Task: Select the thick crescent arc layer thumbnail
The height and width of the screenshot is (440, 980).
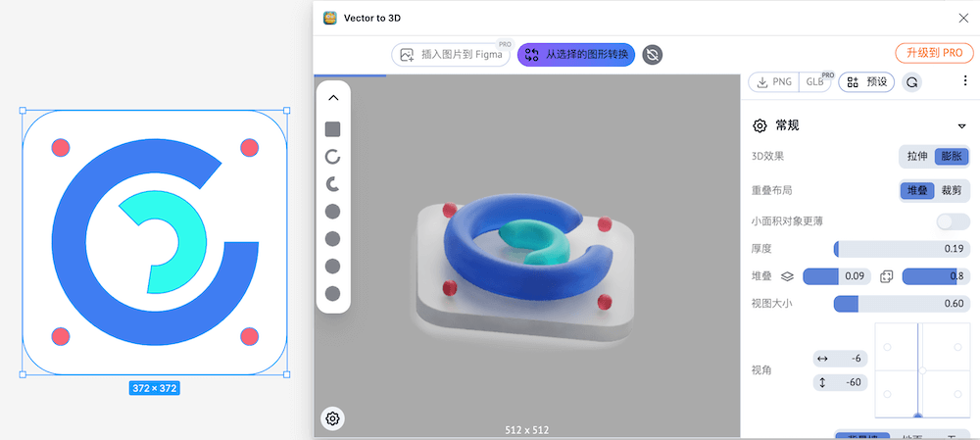Action: point(333,184)
